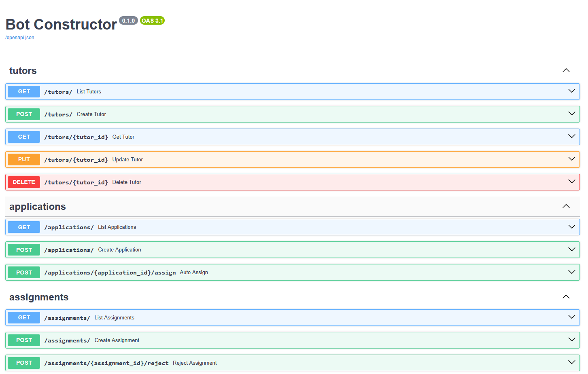Expand the Update Tutor endpoint arrow
Image resolution: width=588 pixels, height=374 pixels.
571,159
